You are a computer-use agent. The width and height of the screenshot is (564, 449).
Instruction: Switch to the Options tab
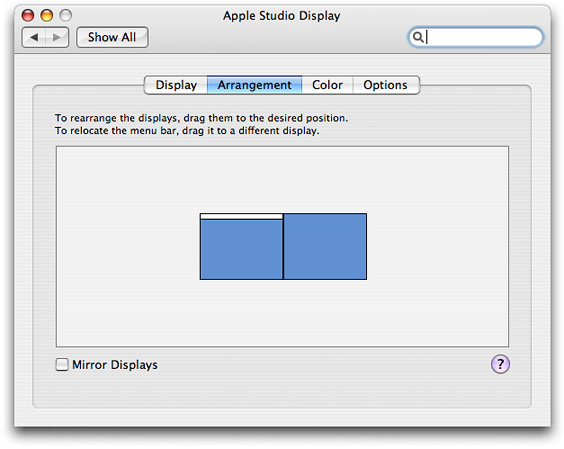pos(386,85)
